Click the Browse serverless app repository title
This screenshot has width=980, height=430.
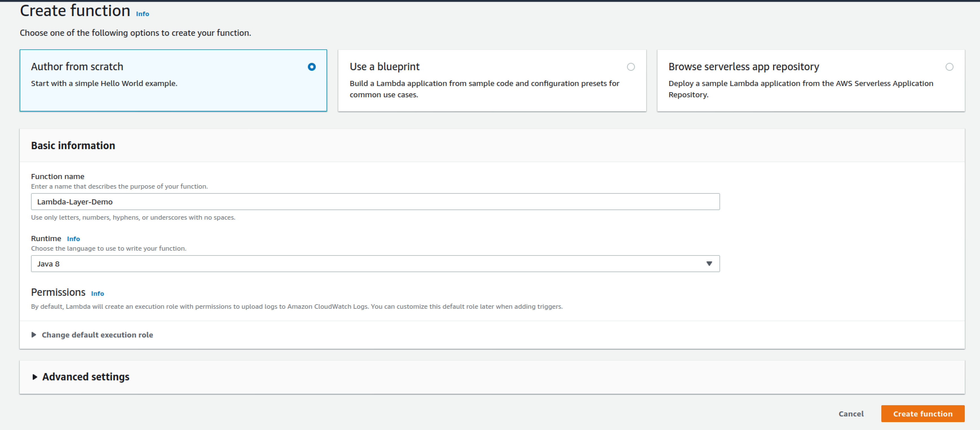click(x=743, y=67)
